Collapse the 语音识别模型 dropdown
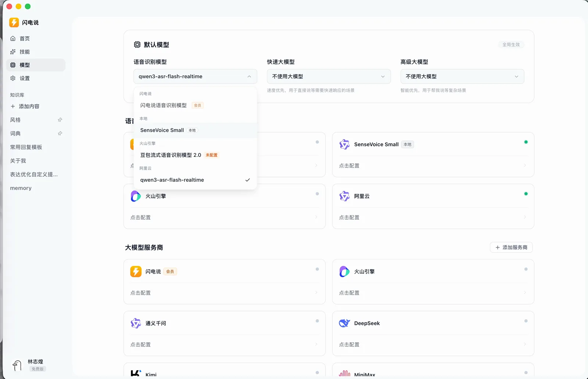This screenshot has height=379, width=588. pyautogui.click(x=195, y=76)
